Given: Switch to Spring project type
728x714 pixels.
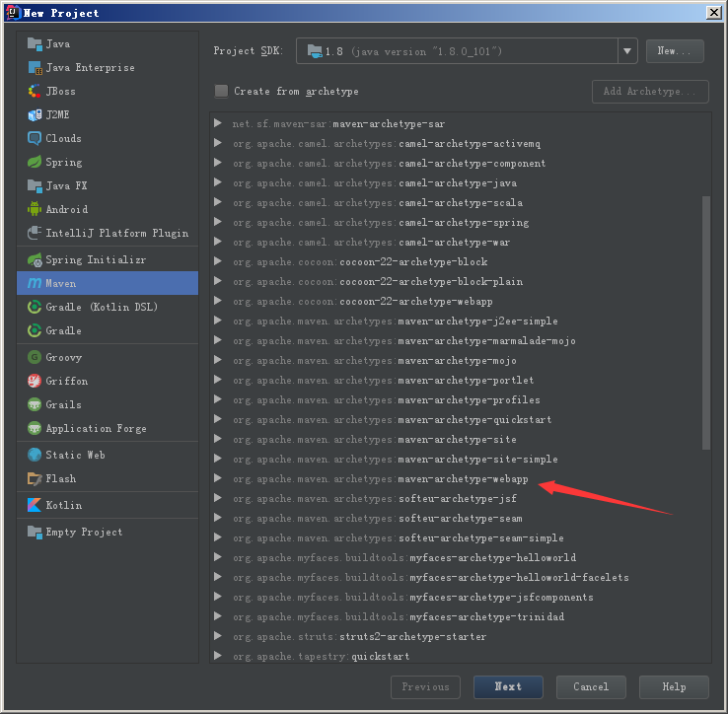Looking at the screenshot, I should coord(108,162).
